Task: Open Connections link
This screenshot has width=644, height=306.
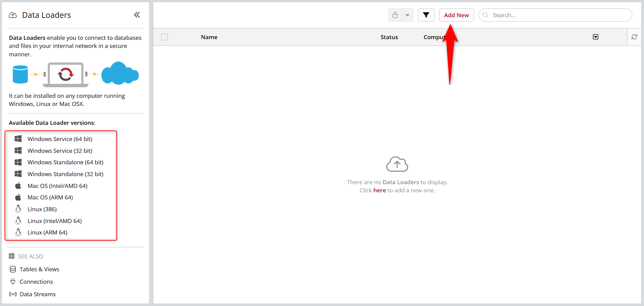Action: pos(36,282)
